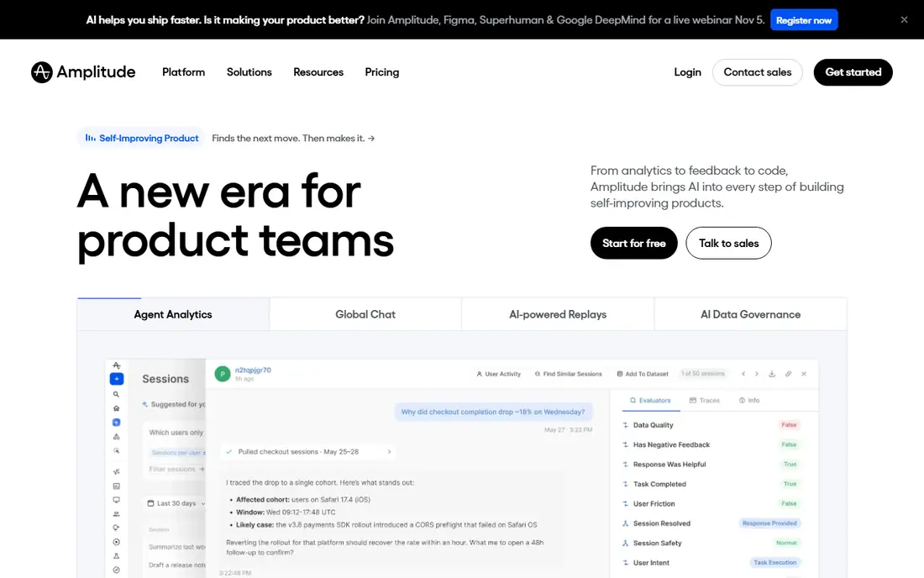Click the blue plus icon in the sidebar
924x578 pixels.
click(117, 379)
